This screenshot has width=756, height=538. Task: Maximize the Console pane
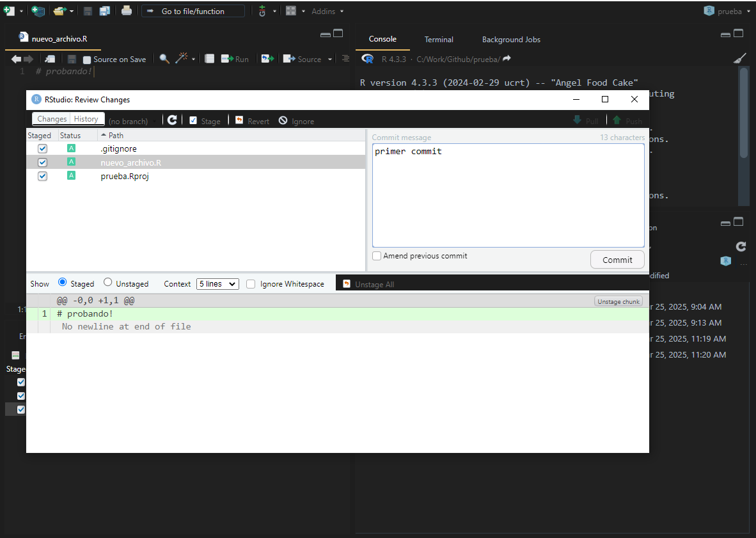coord(739,33)
